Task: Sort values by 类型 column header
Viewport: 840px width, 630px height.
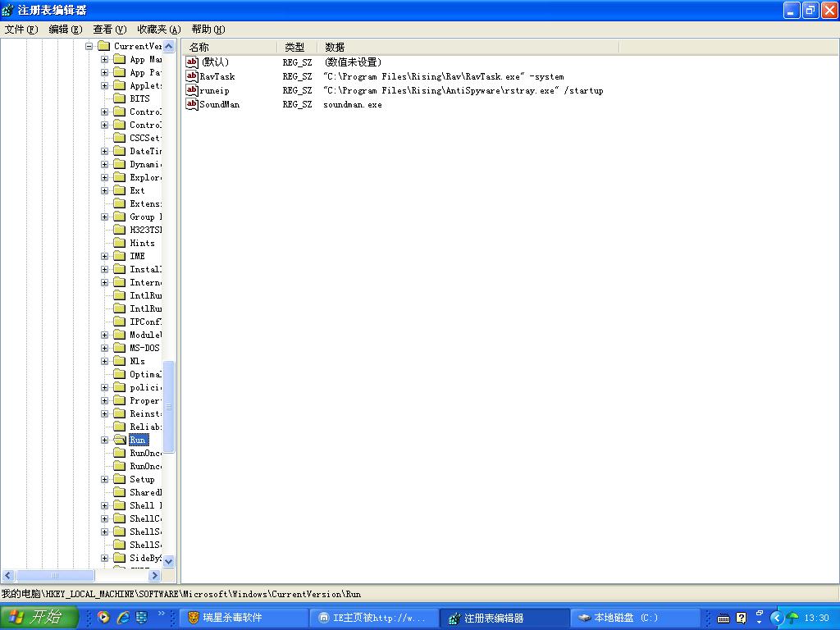Action: 297,47
